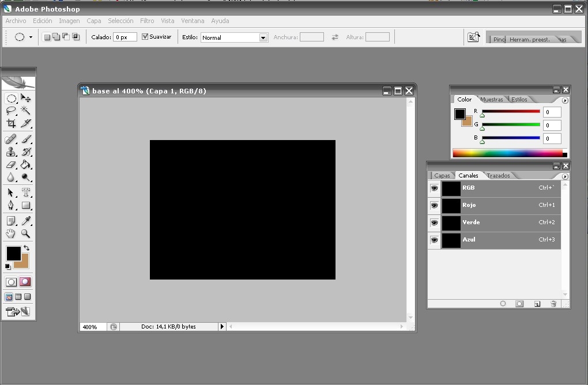Switch to the Capas tab
Viewport: 588px width, 385px height.
coord(442,175)
